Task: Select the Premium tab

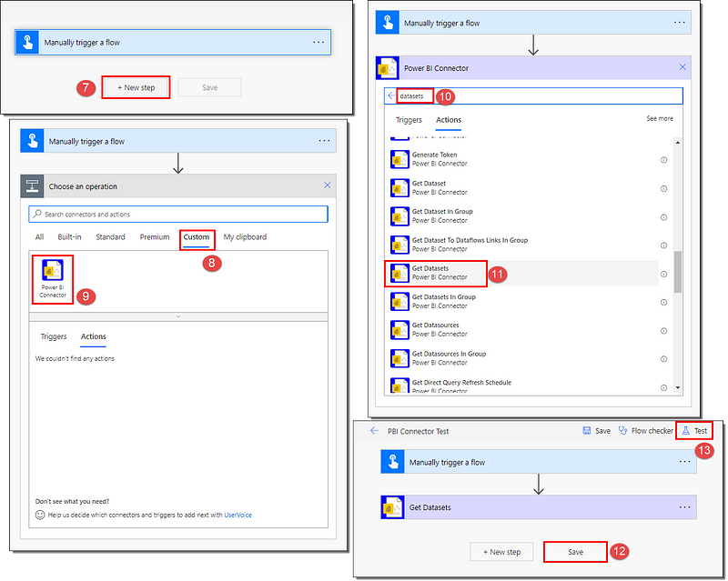Action: pyautogui.click(x=154, y=237)
